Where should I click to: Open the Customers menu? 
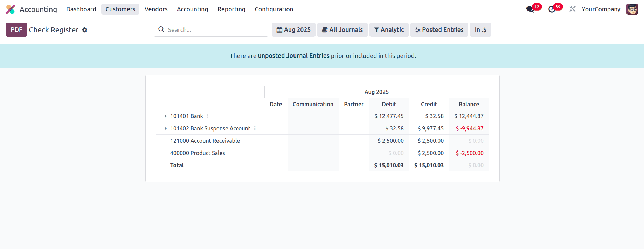click(x=120, y=9)
